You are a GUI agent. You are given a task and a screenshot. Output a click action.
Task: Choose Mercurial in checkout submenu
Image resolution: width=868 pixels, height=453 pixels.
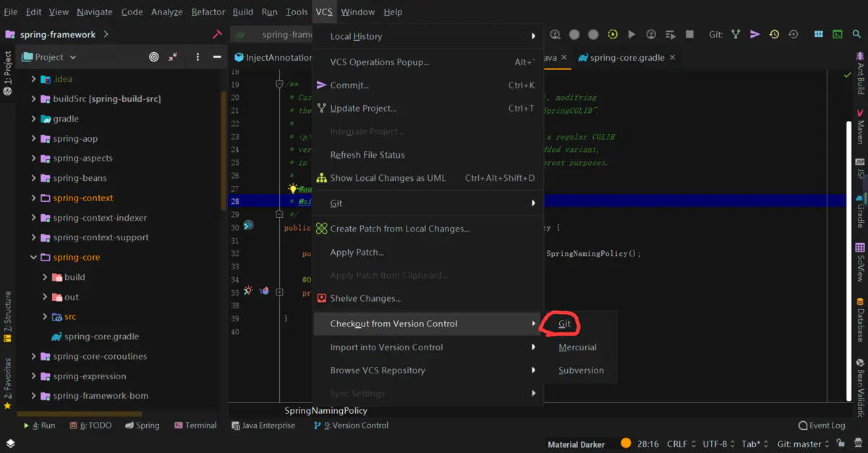[x=577, y=347]
